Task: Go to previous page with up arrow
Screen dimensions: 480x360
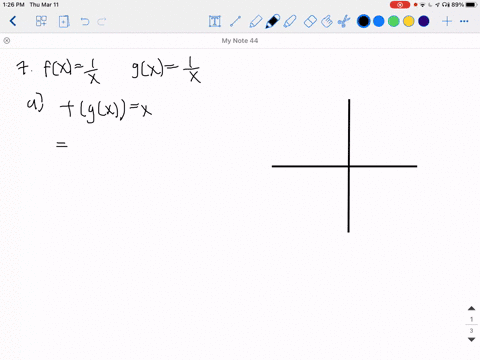Action: pos(471,308)
